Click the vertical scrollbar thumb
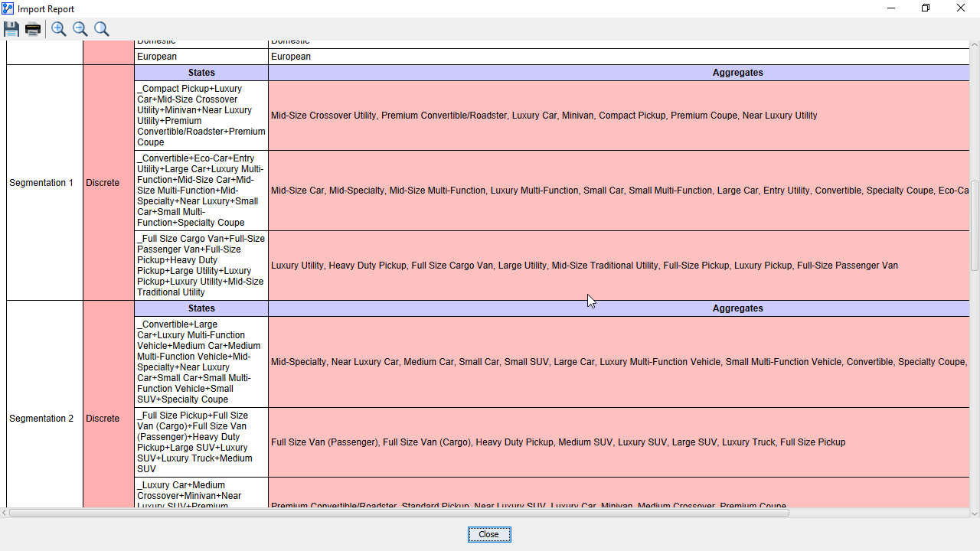 coord(974,225)
